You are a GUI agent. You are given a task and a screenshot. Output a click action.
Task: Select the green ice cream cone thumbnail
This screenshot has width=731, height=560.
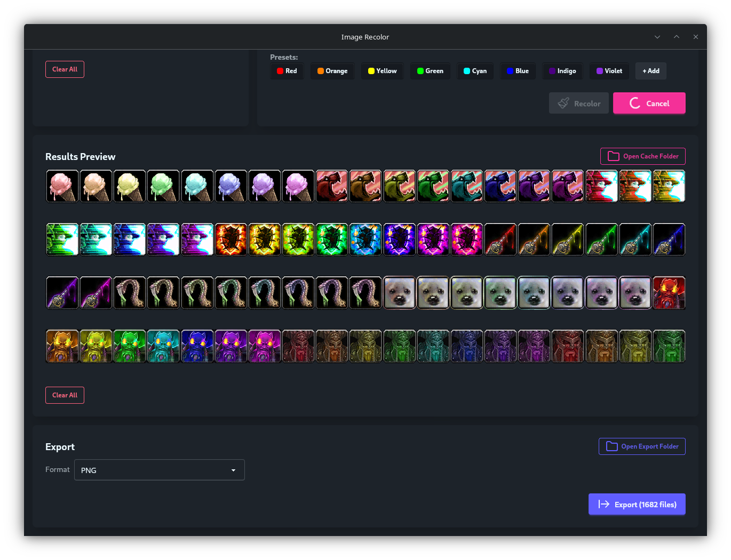pos(163,186)
